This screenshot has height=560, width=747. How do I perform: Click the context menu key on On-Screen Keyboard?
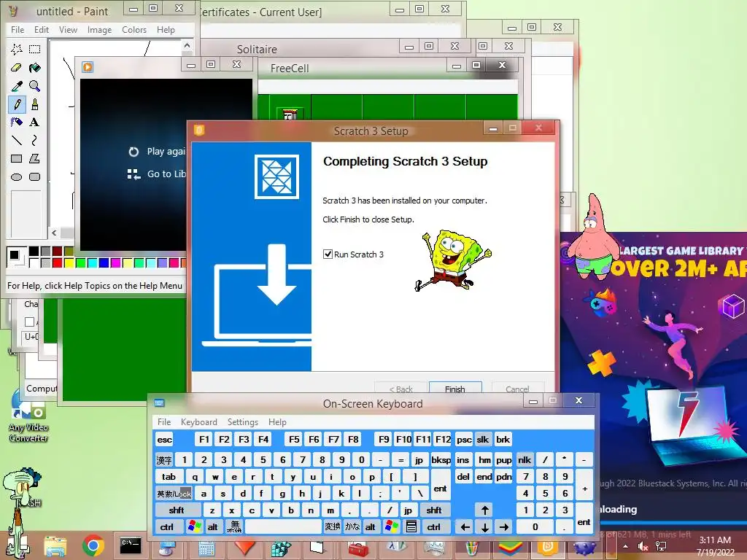pyautogui.click(x=411, y=526)
